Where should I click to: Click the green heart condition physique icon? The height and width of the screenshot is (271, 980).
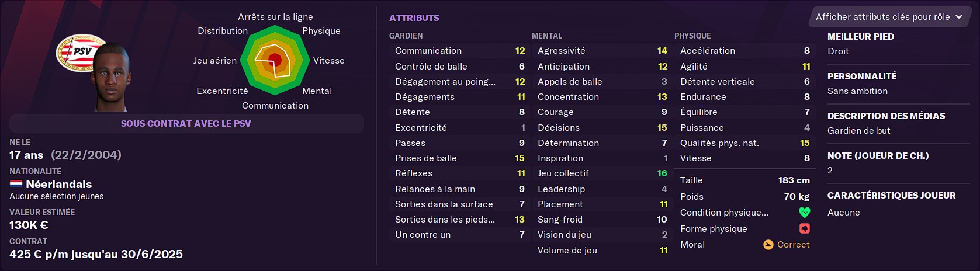coord(804,213)
